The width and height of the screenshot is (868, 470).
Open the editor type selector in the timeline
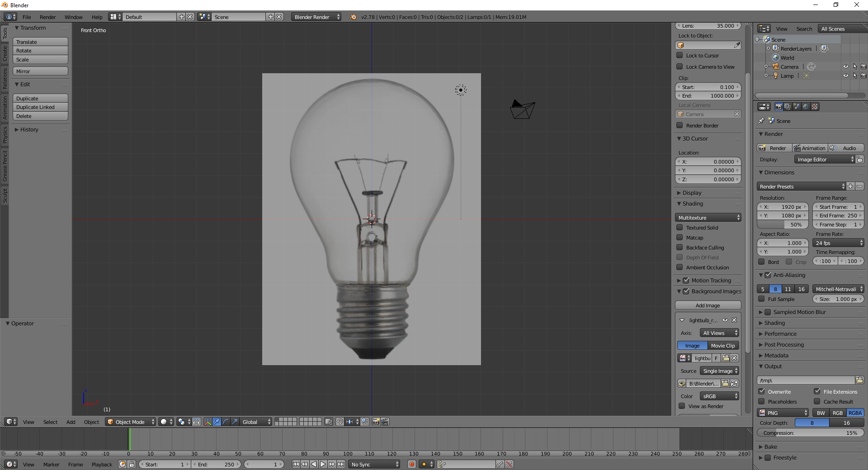click(x=10, y=464)
